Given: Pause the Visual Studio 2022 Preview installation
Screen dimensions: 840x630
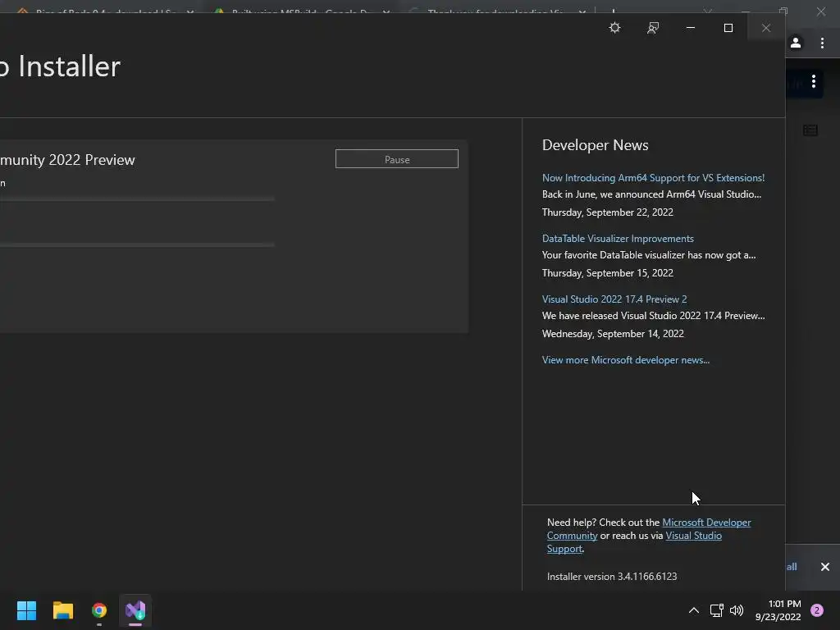Looking at the screenshot, I should (397, 159).
